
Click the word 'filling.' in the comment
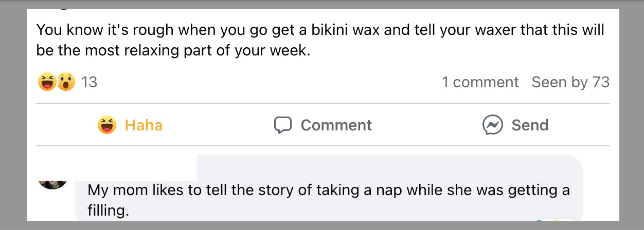pyautogui.click(x=108, y=210)
